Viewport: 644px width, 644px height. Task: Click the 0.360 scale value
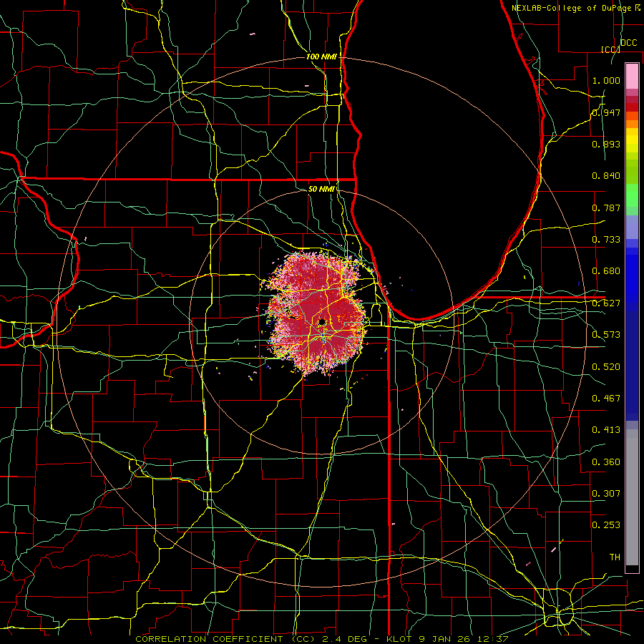pos(606,462)
